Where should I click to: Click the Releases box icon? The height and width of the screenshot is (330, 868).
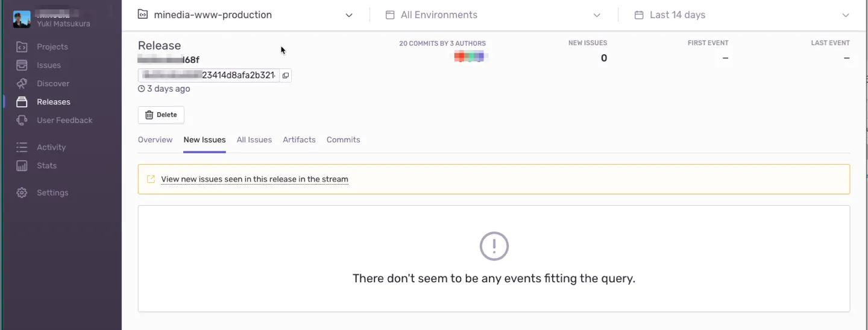(x=22, y=102)
